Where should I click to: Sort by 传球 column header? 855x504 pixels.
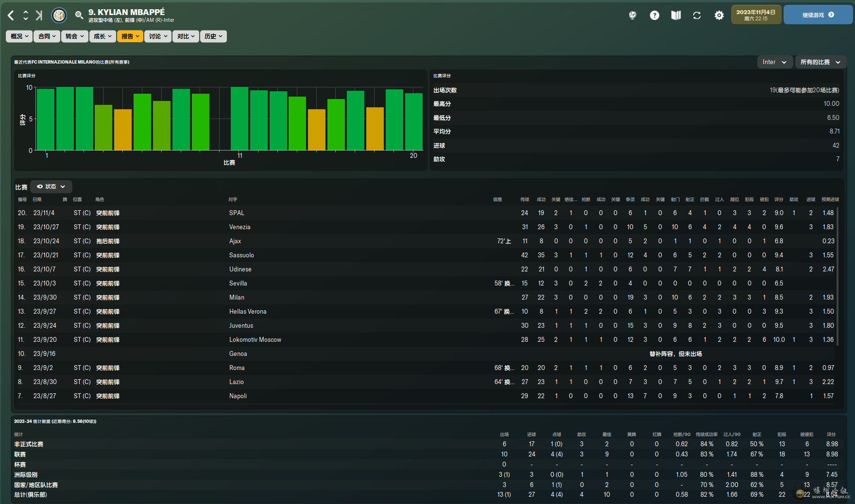(x=525, y=200)
